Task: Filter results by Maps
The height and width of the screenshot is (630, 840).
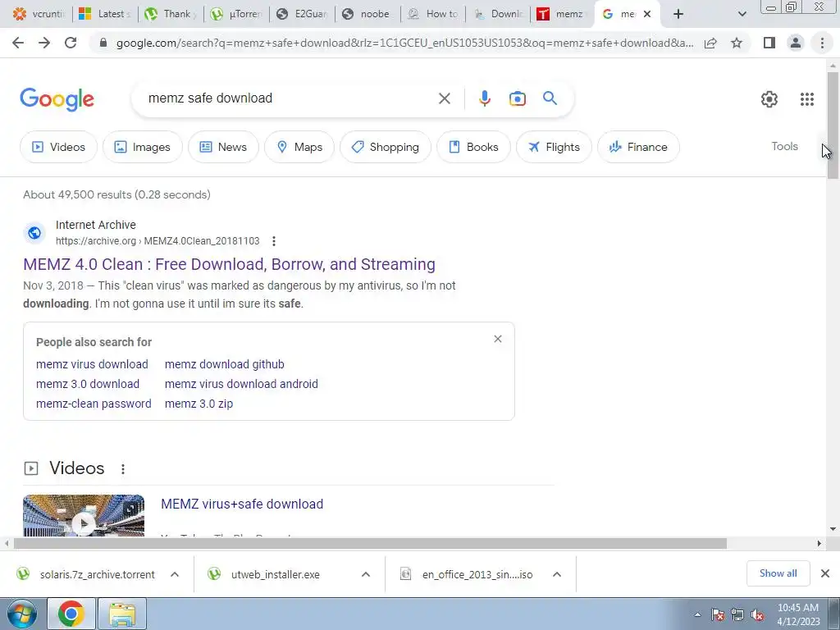Action: coord(299,147)
